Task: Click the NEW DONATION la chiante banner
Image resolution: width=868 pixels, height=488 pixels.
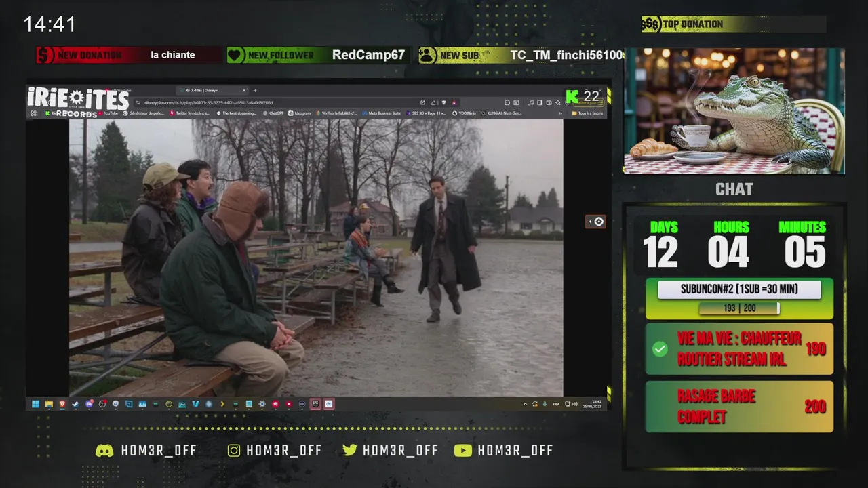Action: pyautogui.click(x=129, y=56)
